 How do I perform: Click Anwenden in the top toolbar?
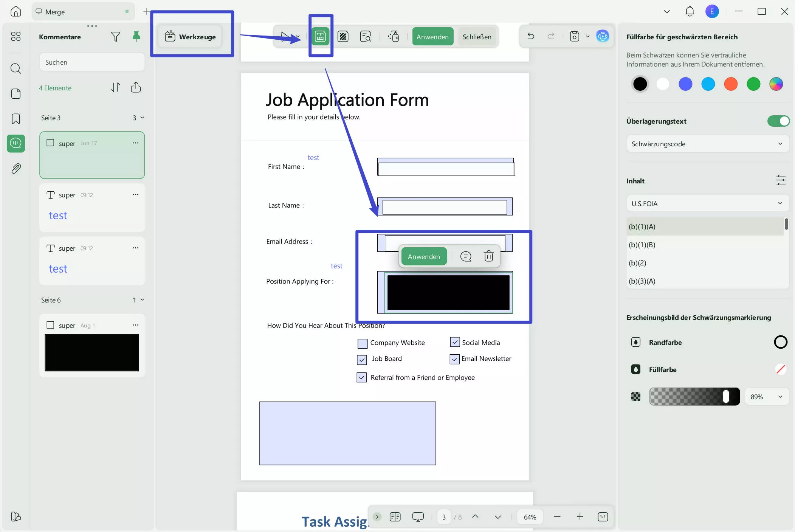click(432, 37)
